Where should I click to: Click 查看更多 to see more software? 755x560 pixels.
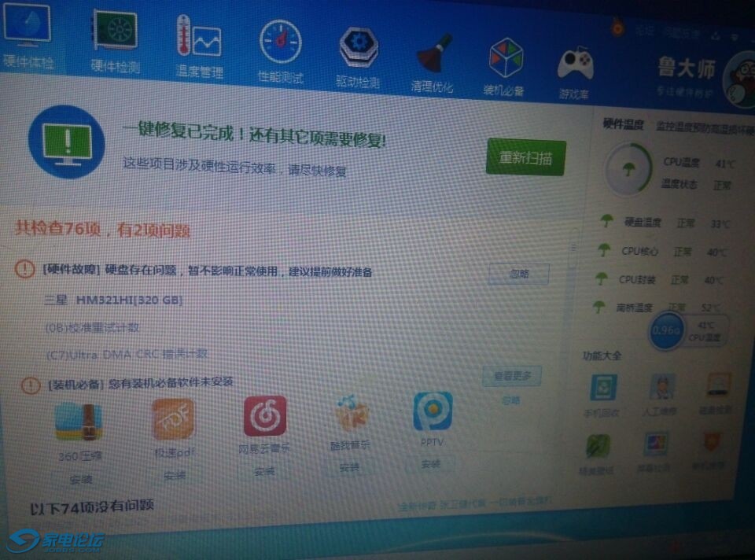point(512,376)
